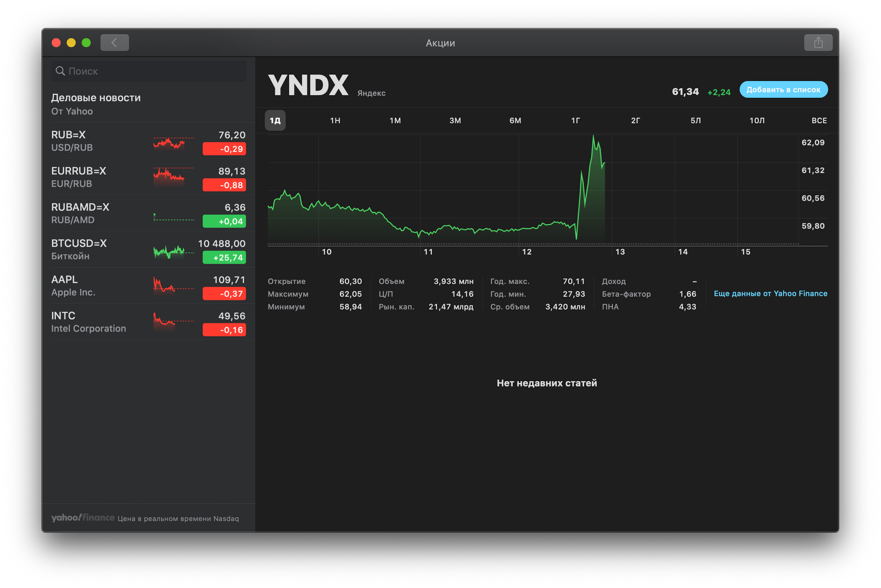The image size is (881, 588).
Task: Switch chart range to 1Д
Action: 275,120
